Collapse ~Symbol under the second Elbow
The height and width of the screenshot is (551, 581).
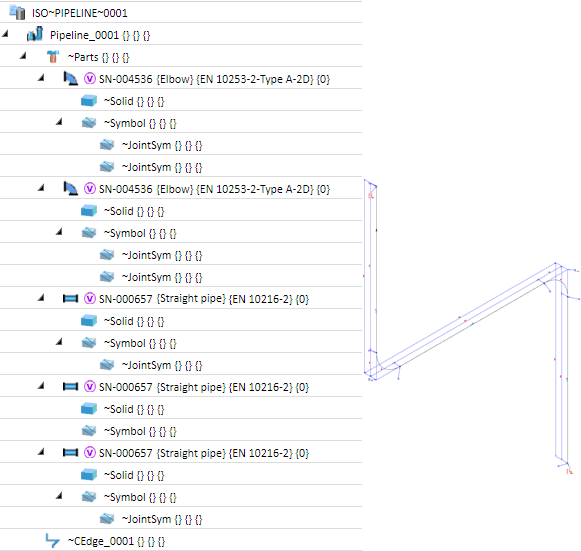pyautogui.click(x=59, y=232)
